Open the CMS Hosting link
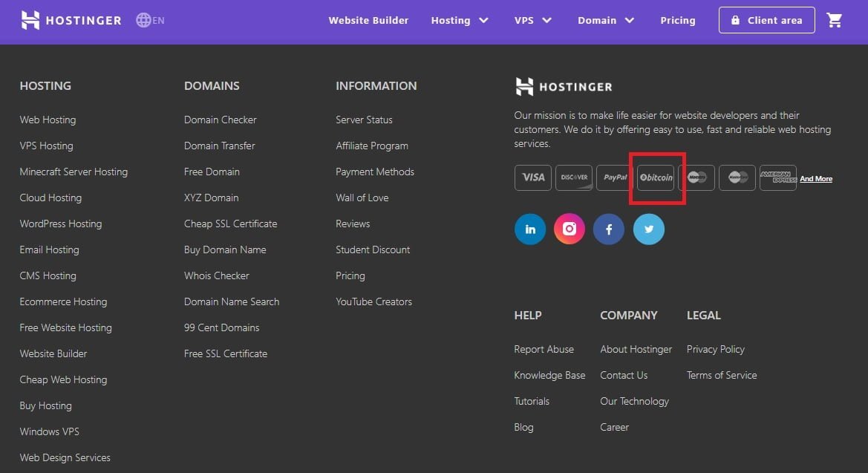Viewport: 868px width, 473px height. pyautogui.click(x=48, y=275)
